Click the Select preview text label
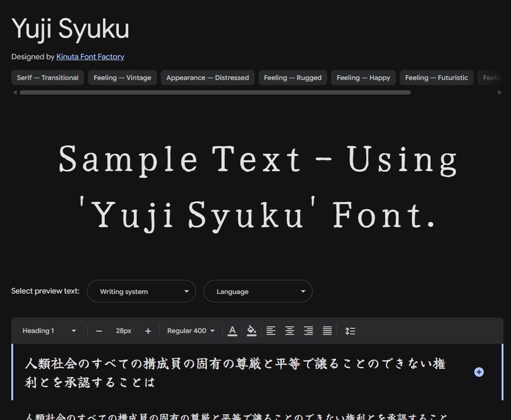 (x=45, y=291)
